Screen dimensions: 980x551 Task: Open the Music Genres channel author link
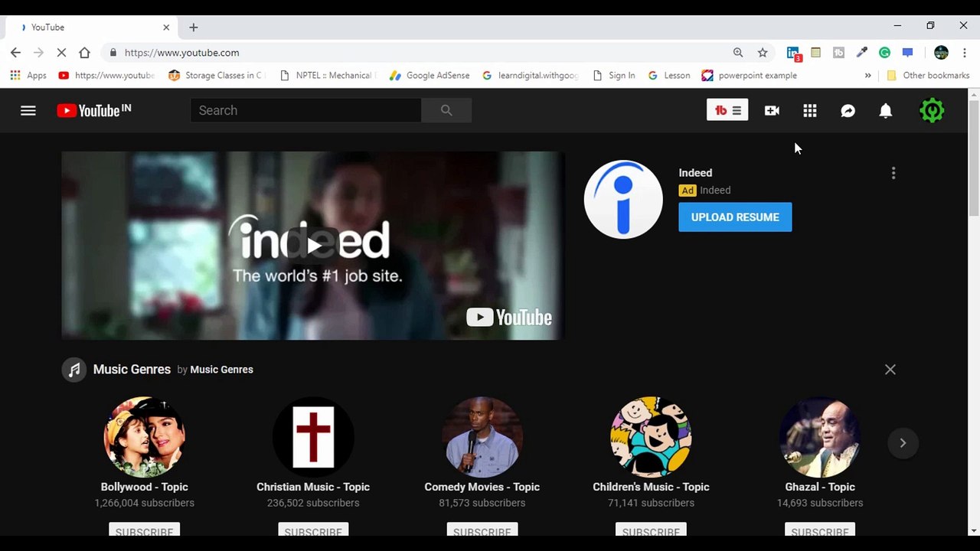click(221, 370)
